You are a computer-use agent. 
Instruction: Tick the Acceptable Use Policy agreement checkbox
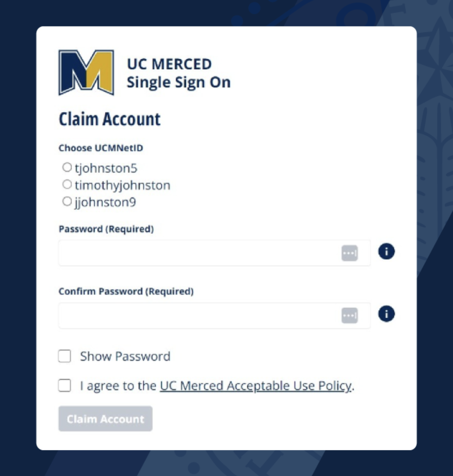[65, 386]
